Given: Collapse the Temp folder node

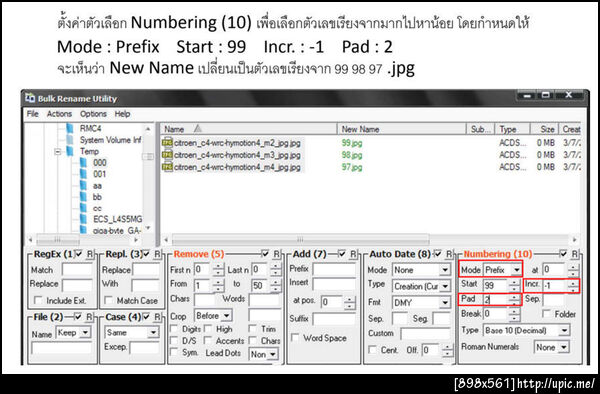Looking at the screenshot, I should point(58,151).
